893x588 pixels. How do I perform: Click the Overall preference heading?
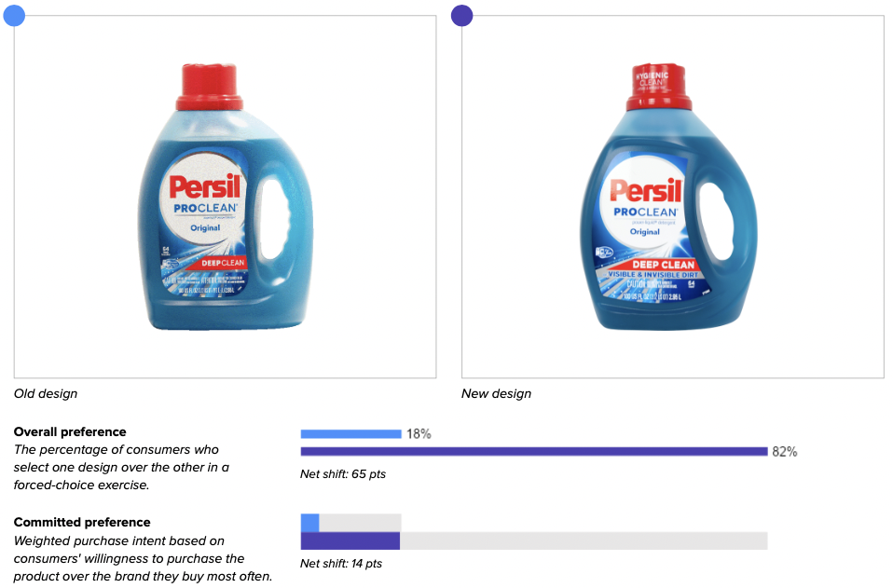click(70, 431)
